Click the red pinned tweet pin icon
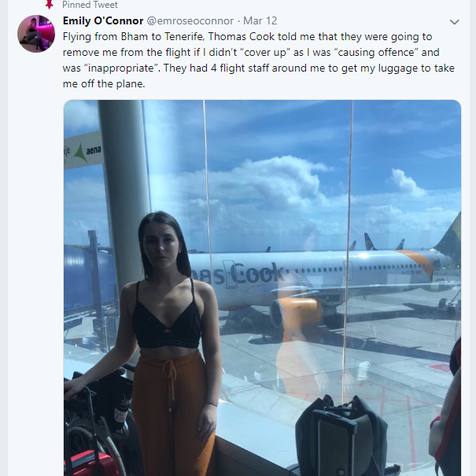Screen dimensions: 476x476 click(49, 4)
